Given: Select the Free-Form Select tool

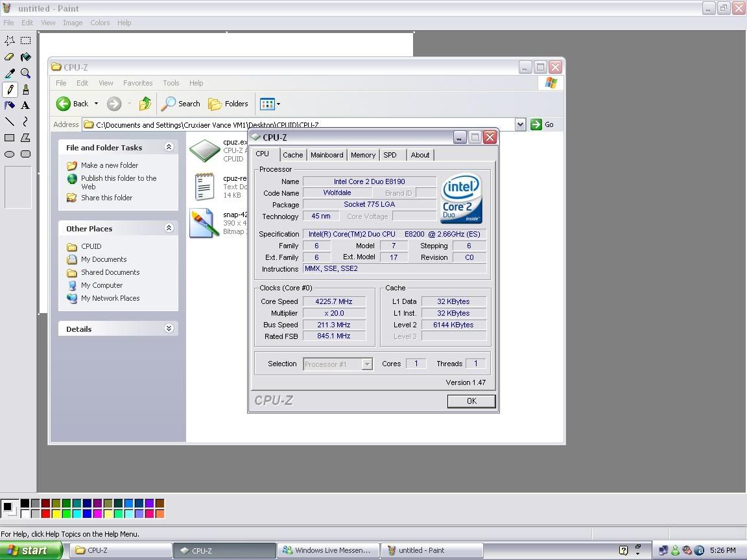Looking at the screenshot, I should click(x=10, y=40).
